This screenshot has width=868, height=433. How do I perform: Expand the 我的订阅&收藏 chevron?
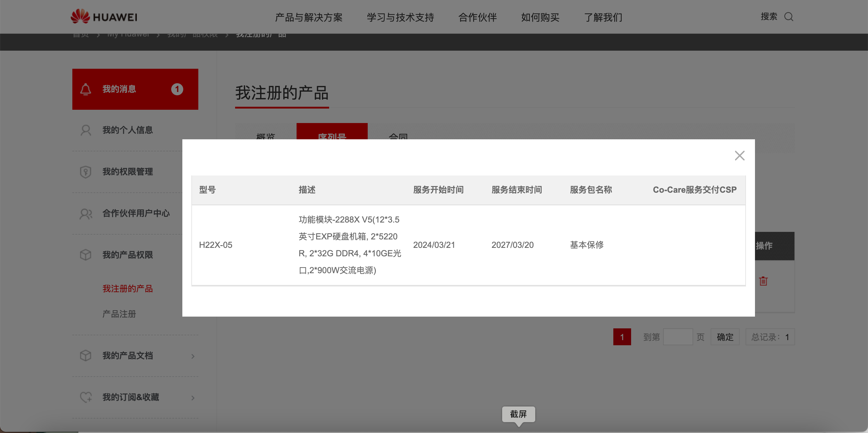pos(193,398)
